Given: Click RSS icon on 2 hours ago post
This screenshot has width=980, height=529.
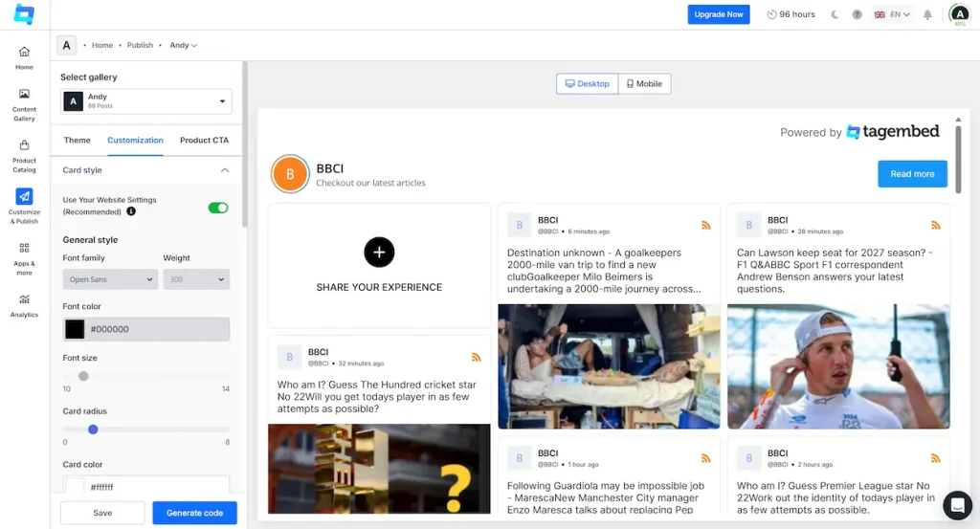Looking at the screenshot, I should (x=936, y=458).
